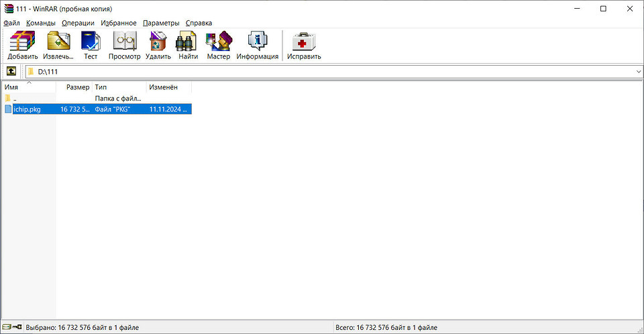Image resolution: width=644 pixels, height=334 pixels.
Task: Open the Команды menu
Action: pyautogui.click(x=40, y=23)
